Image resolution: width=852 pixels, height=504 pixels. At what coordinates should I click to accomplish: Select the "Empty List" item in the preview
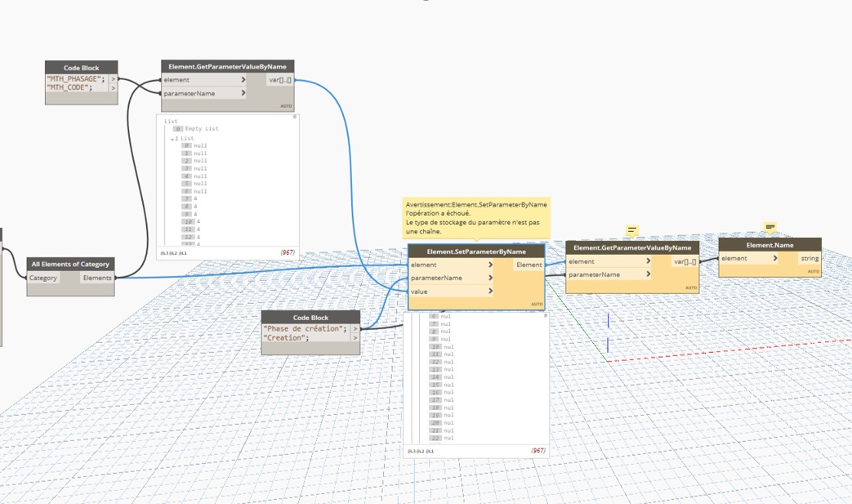pyautogui.click(x=201, y=129)
